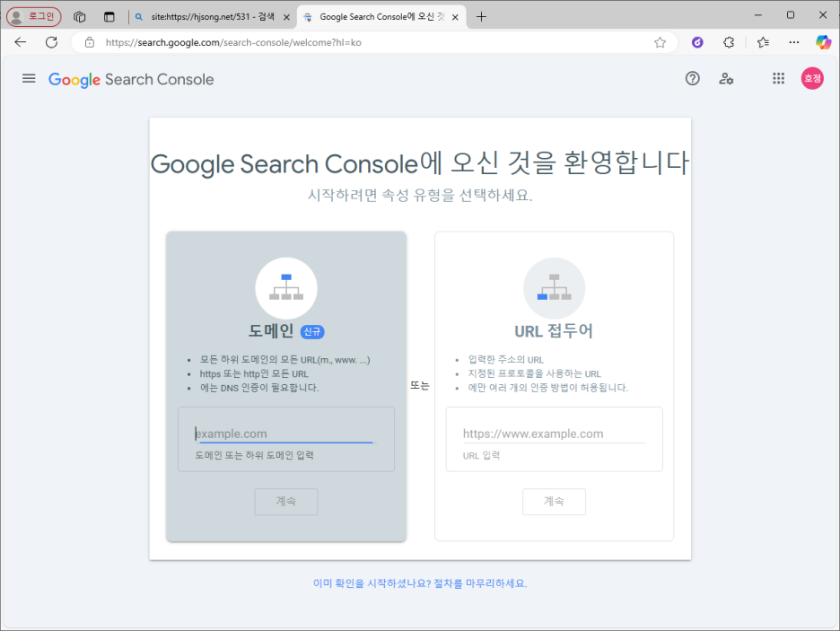Click the '에는 DNS 인증이 필요합니다' text
840x631 pixels.
tap(259, 387)
